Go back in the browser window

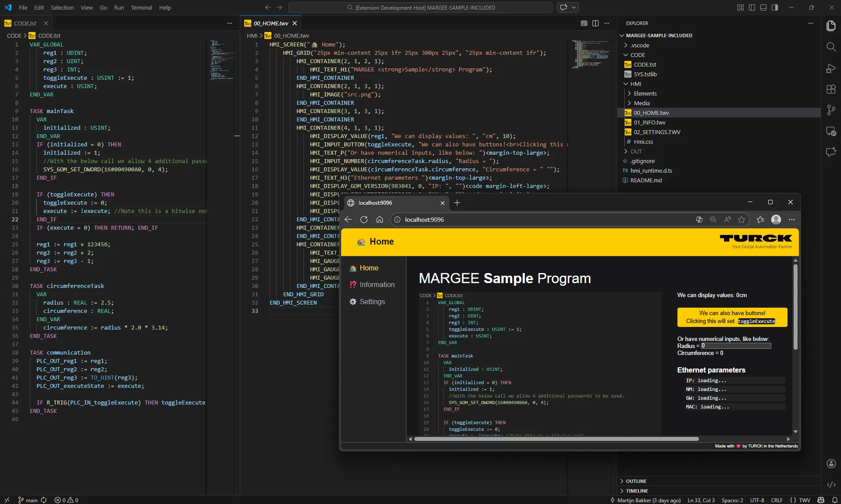pyautogui.click(x=348, y=220)
